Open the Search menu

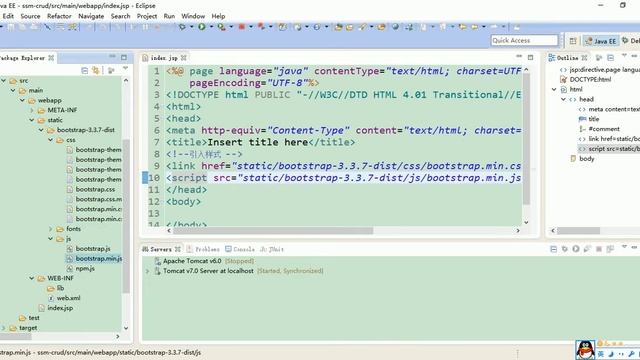tap(120, 16)
